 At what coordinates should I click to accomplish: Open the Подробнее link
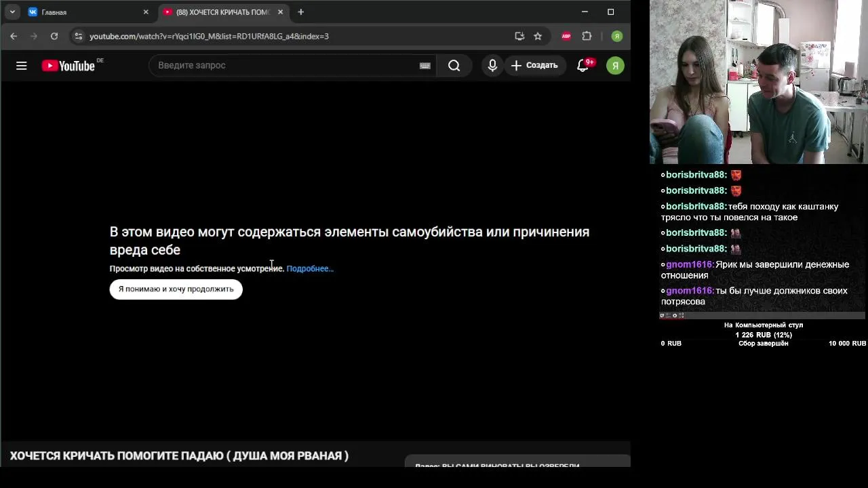click(x=310, y=268)
